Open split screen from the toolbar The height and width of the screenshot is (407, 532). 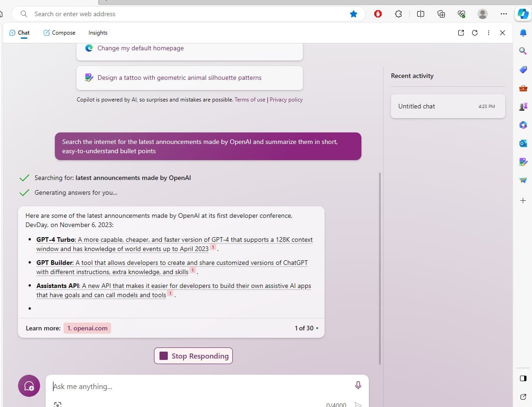coord(420,14)
